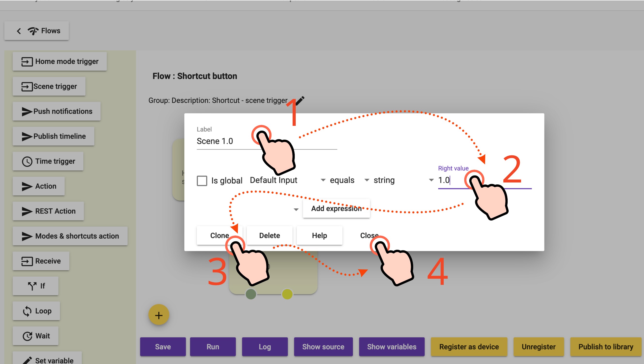Image resolution: width=644 pixels, height=364 pixels.
Task: Delete the current node
Action: (x=270, y=236)
